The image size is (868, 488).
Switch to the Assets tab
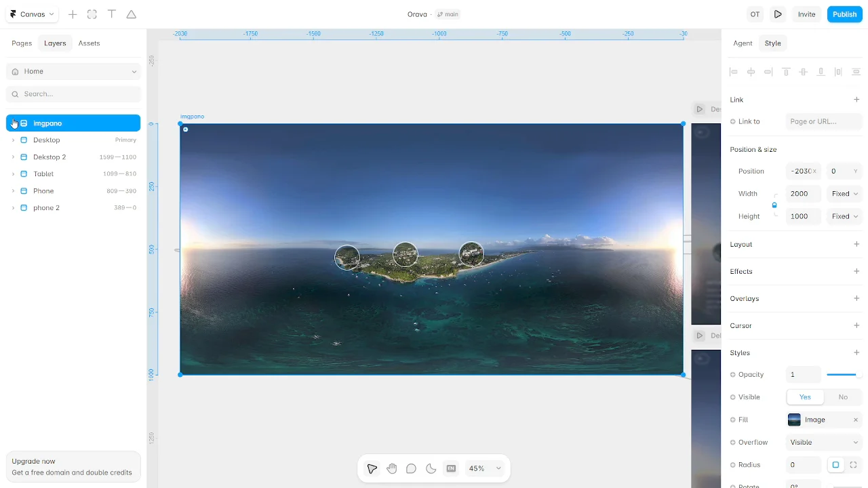pos(89,43)
